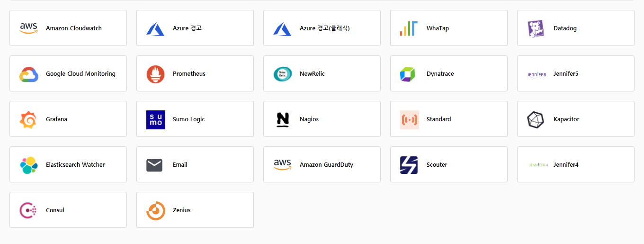Click the WhaTap bar chart icon
The height and width of the screenshot is (244, 644).
click(x=408, y=28)
